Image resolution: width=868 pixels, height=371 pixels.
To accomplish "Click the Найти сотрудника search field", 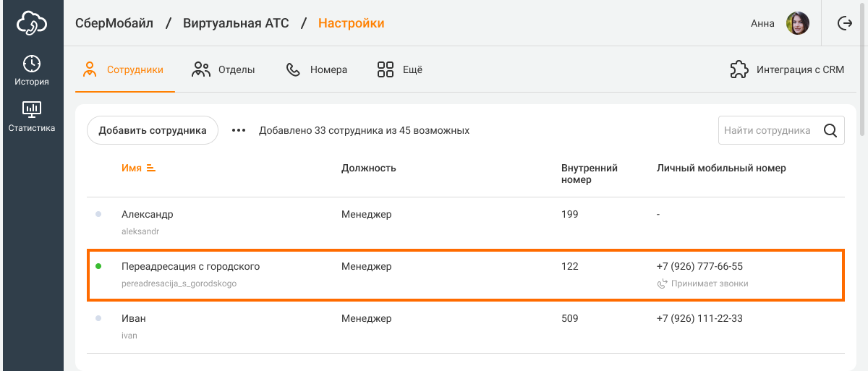I will click(767, 131).
